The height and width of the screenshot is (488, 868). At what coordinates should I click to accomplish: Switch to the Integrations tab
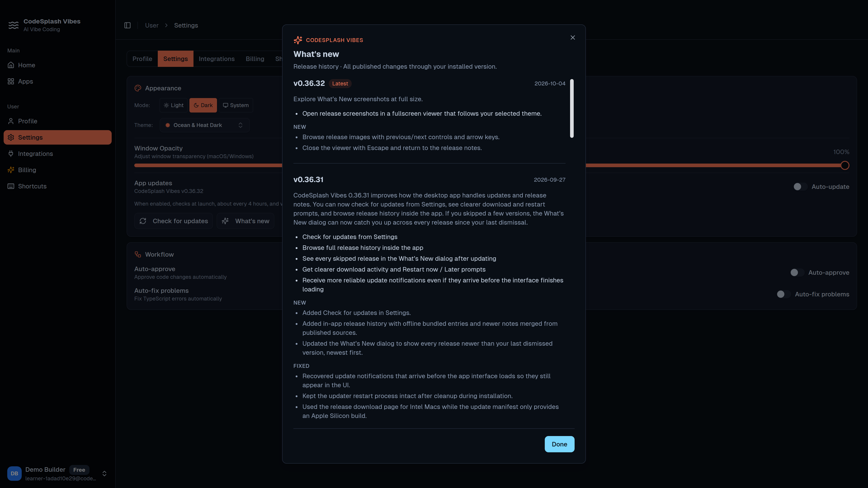click(217, 59)
